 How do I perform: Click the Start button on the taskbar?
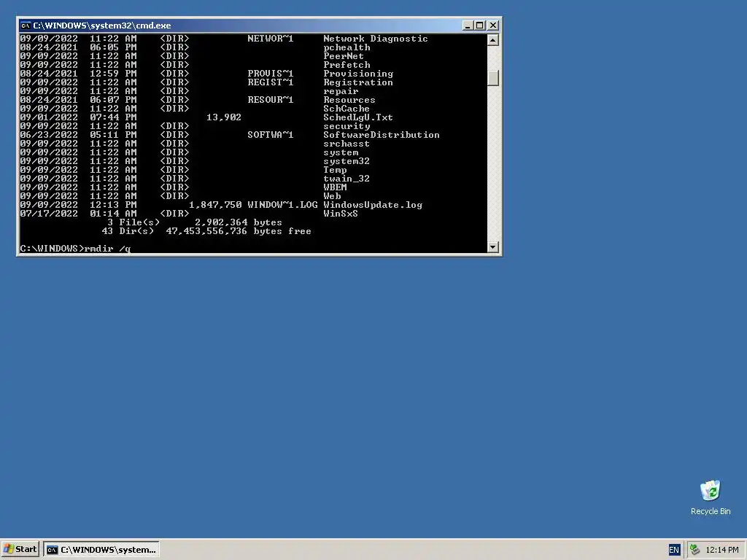coord(20,550)
